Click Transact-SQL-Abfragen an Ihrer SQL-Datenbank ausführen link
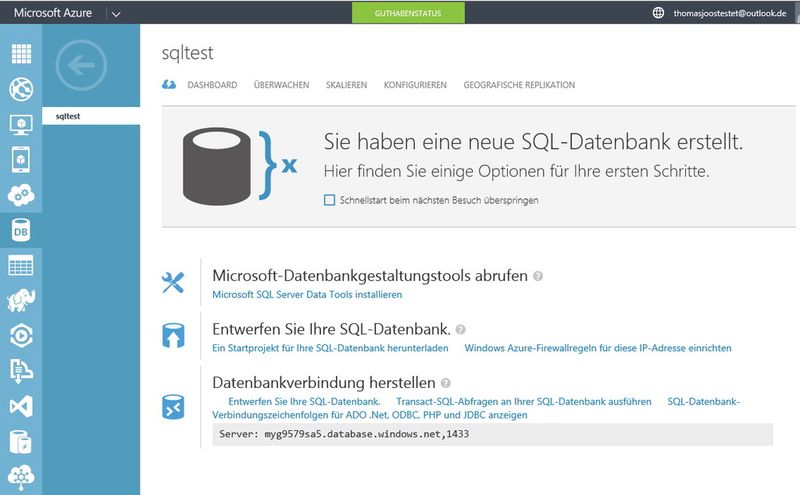The image size is (800, 495). [x=524, y=402]
